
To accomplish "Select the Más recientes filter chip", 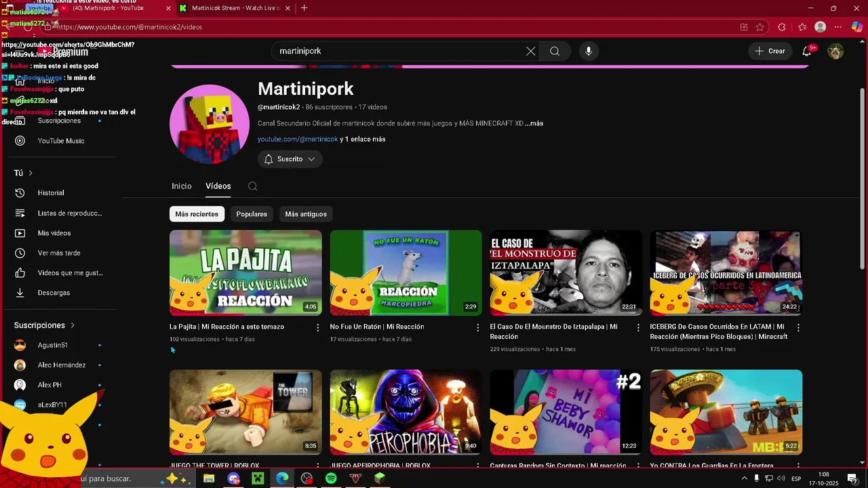I will (197, 214).
